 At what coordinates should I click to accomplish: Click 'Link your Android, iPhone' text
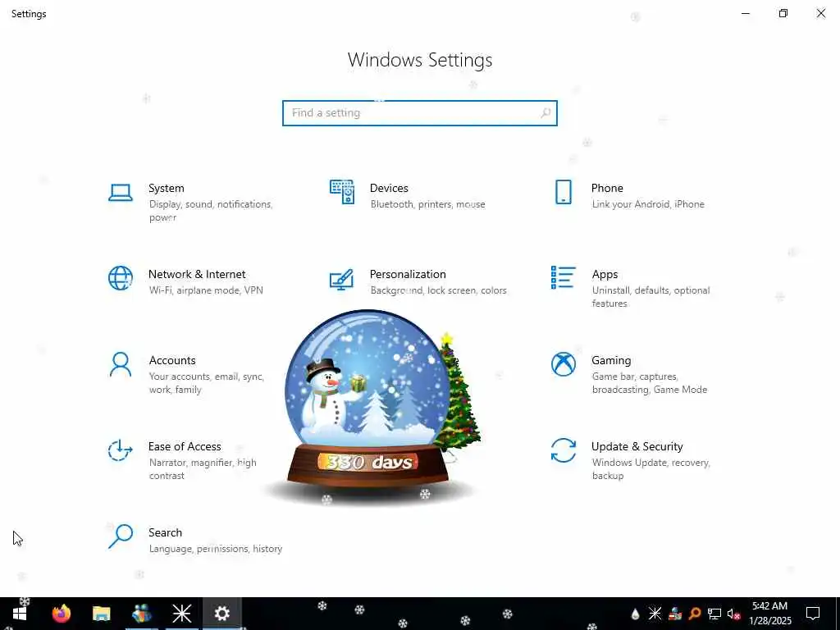click(x=648, y=204)
